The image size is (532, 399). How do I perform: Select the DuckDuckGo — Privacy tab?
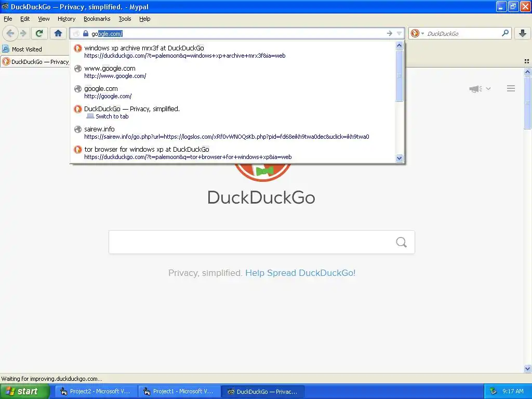pyautogui.click(x=35, y=62)
